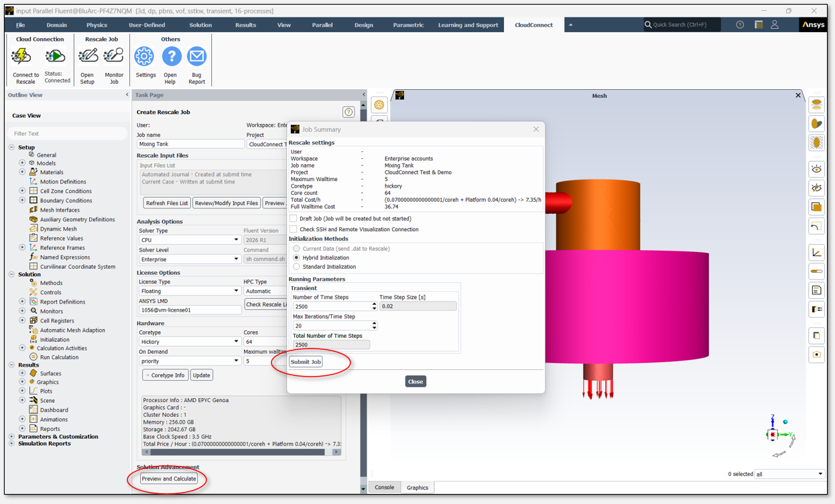The height and width of the screenshot is (504, 835).
Task: Click the Status Connected icon
Action: click(56, 57)
